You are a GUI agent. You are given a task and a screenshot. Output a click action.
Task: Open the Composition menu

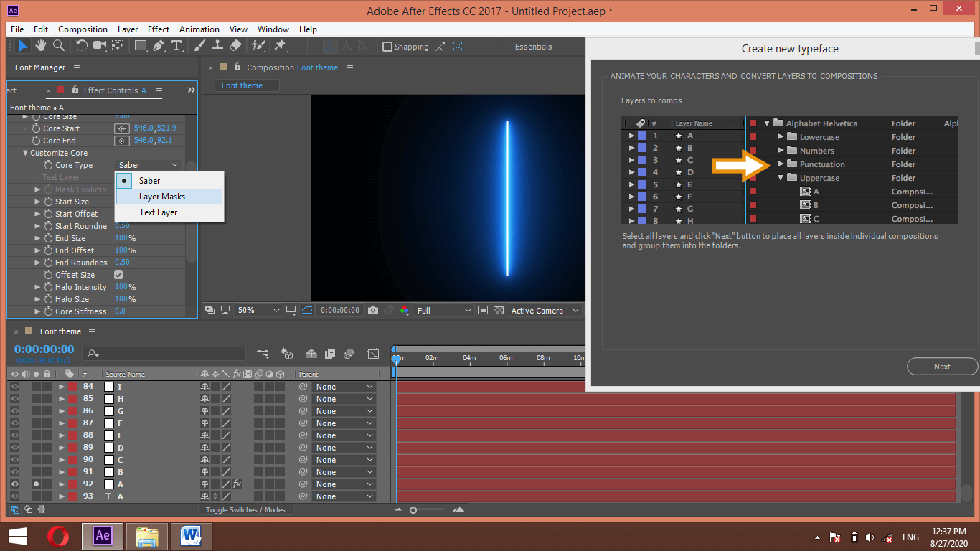point(83,29)
